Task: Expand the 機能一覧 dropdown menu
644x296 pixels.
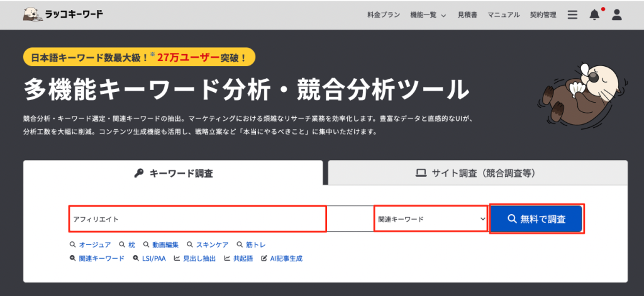Action: pyautogui.click(x=427, y=14)
